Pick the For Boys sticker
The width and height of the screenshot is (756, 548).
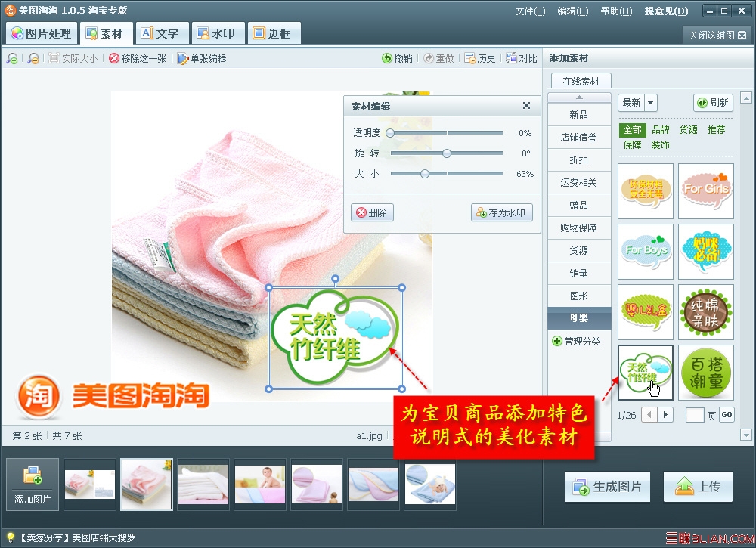coord(646,252)
